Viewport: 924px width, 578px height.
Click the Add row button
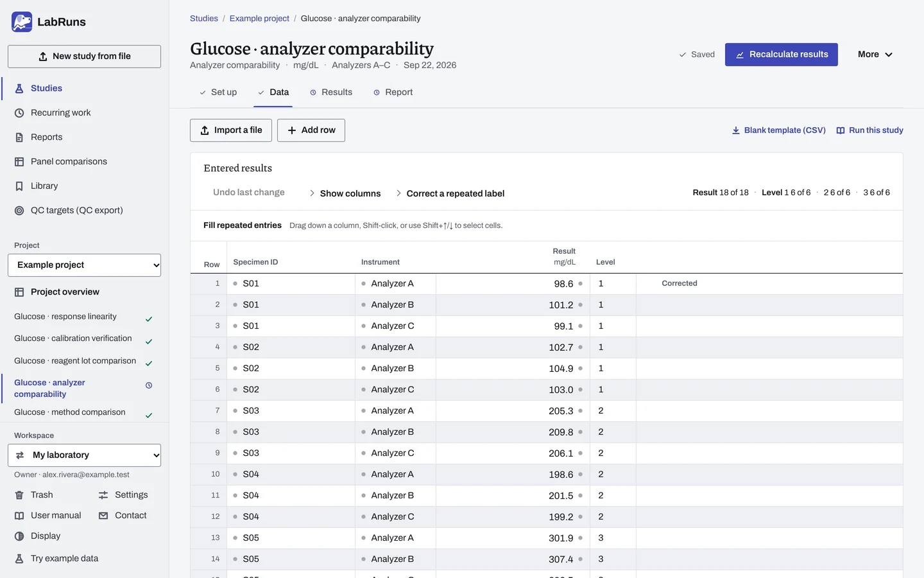coord(311,130)
